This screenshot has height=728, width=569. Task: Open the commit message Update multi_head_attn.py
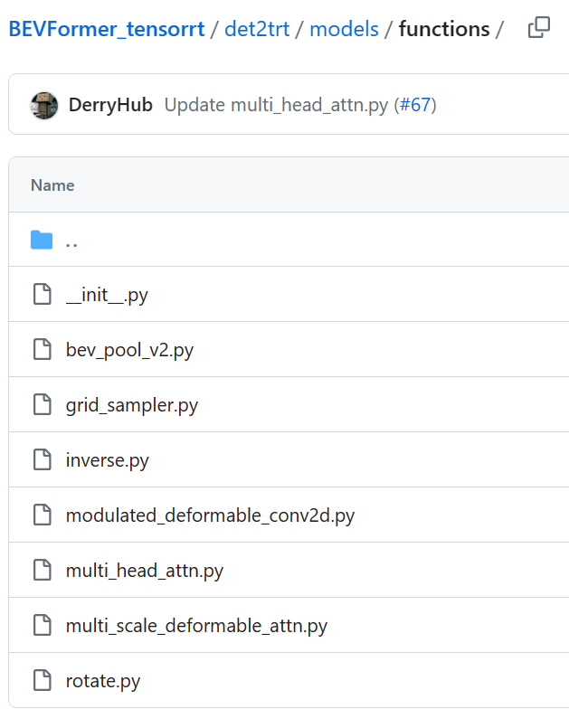click(276, 105)
